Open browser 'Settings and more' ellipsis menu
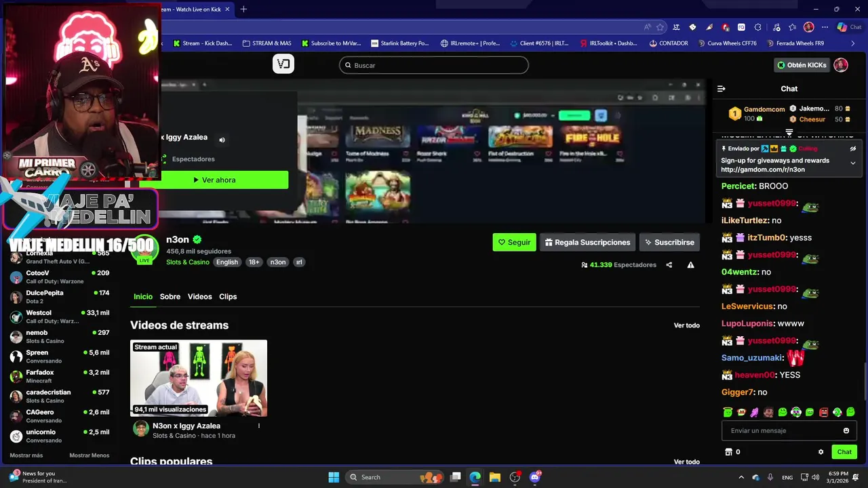 pos(825,27)
